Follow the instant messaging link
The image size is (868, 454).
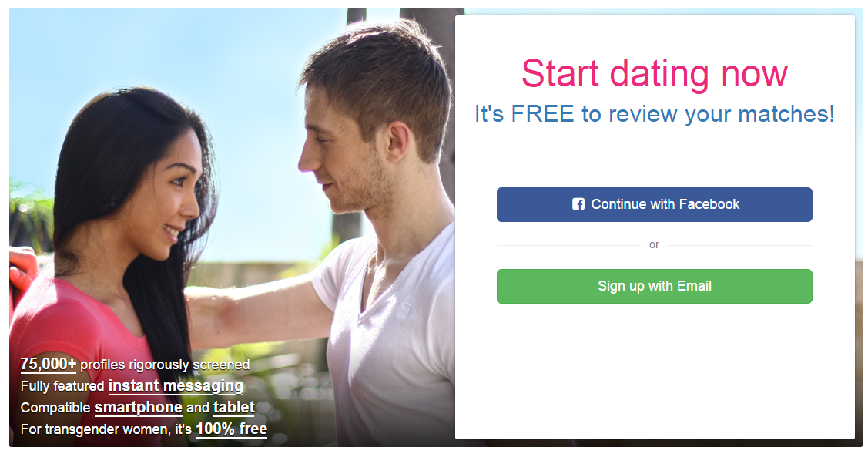(176, 386)
